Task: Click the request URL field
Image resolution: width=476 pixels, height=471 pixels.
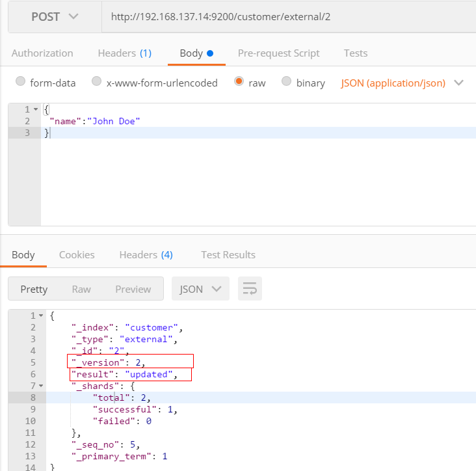Action: 286,16
